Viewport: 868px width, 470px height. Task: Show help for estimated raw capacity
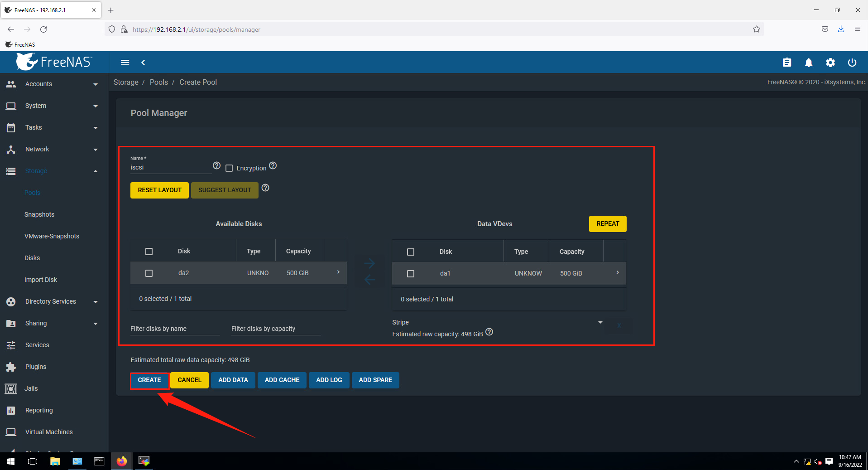(x=489, y=332)
